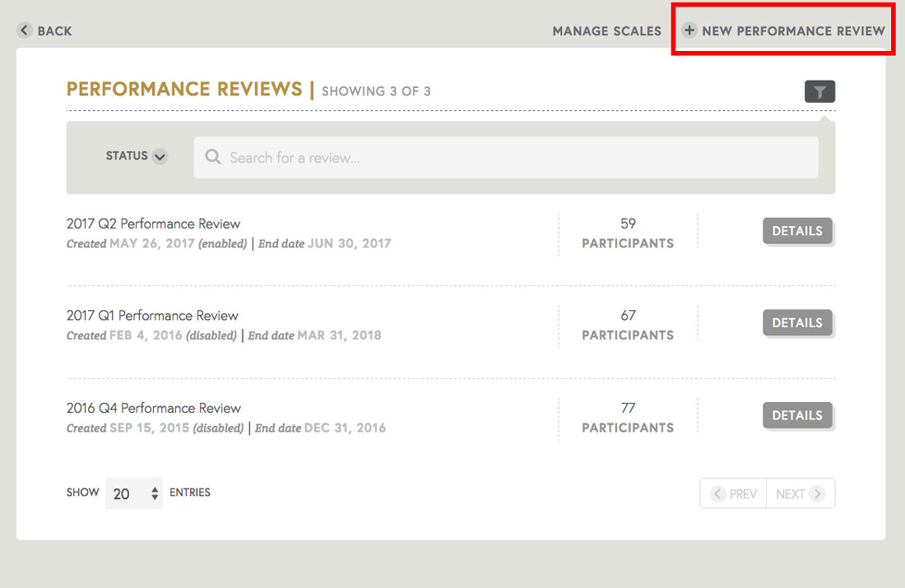
Task: Click the review search input field
Action: (505, 156)
